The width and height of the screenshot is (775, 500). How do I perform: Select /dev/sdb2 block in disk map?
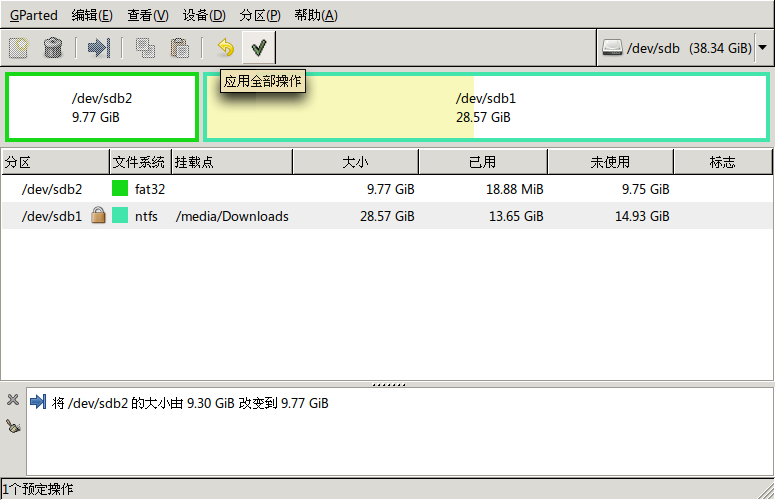click(x=102, y=107)
